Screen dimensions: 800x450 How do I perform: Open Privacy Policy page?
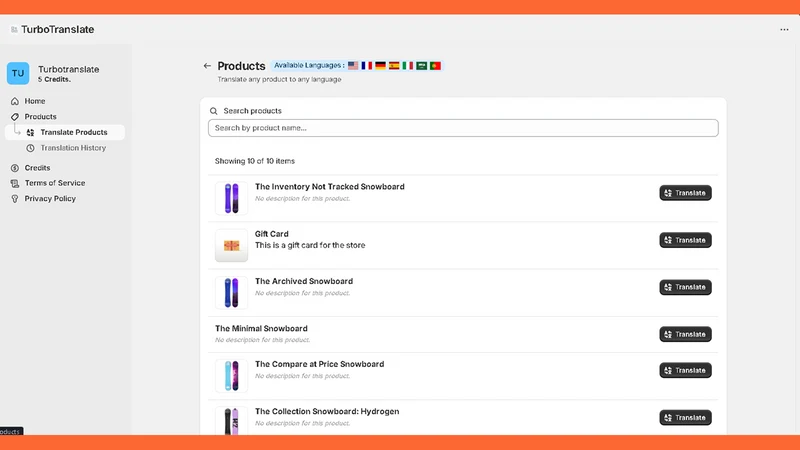(x=50, y=198)
